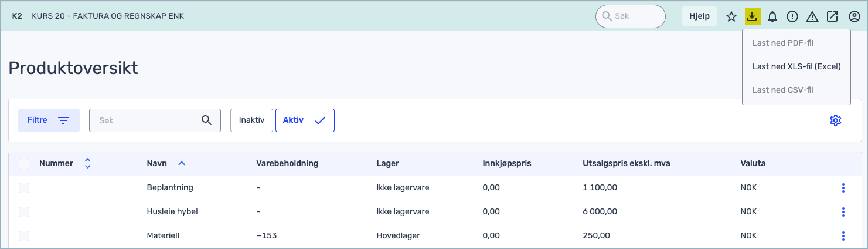Click the -153 stock value
Screen dimensions: 868x249
(x=267, y=236)
